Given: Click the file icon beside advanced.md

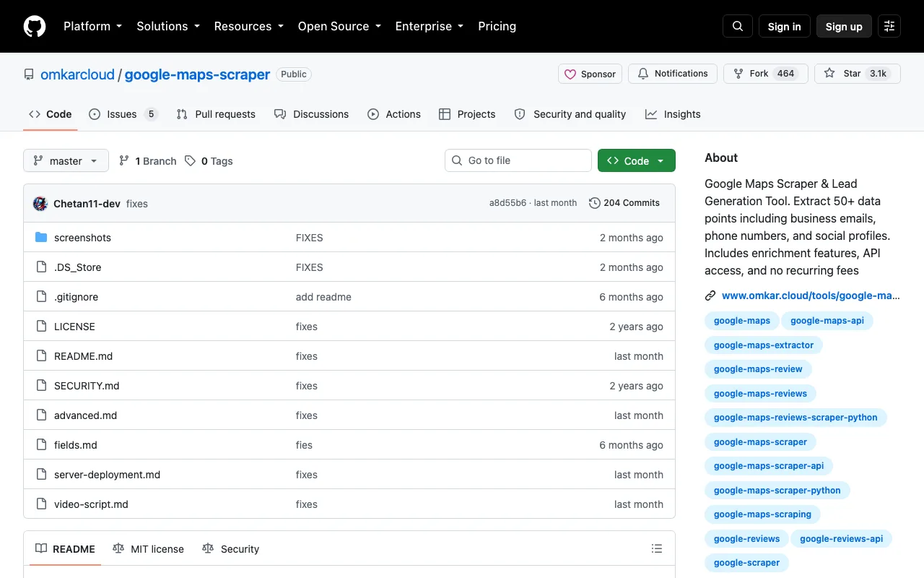Looking at the screenshot, I should point(41,415).
